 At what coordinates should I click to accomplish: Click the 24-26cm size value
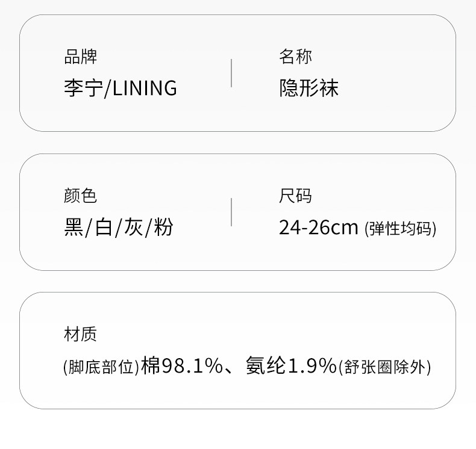coord(319,228)
